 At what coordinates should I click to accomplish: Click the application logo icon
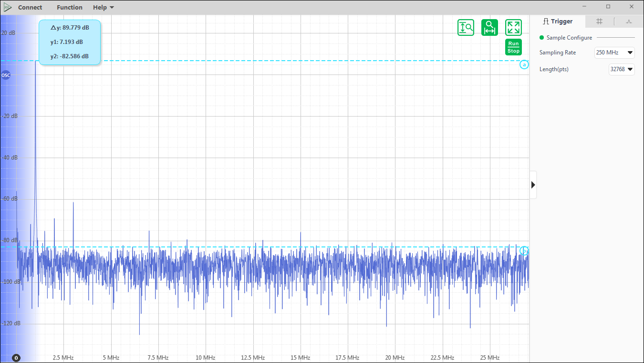pos(8,7)
